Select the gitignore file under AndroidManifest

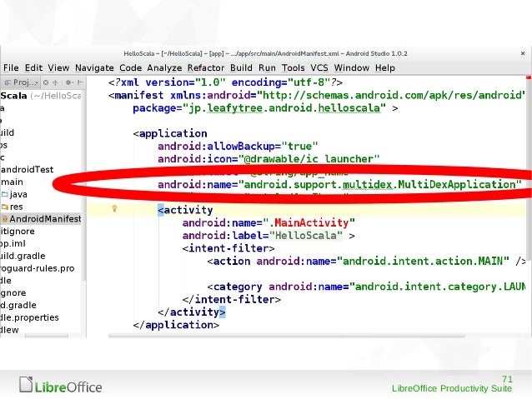(x=18, y=232)
